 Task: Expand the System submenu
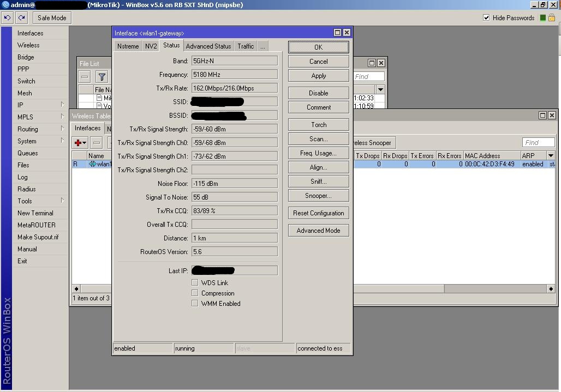click(x=62, y=141)
